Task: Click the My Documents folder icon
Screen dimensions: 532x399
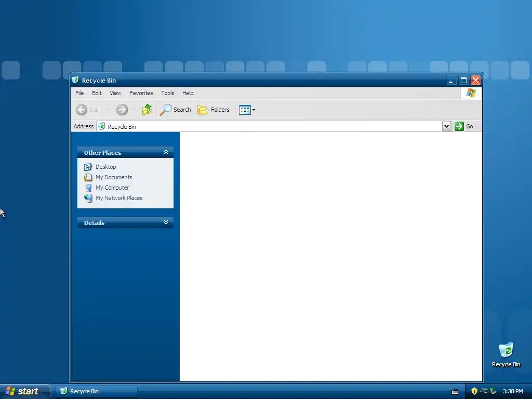Action: (x=88, y=177)
